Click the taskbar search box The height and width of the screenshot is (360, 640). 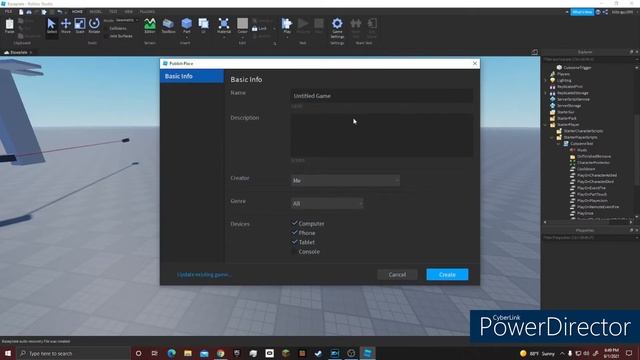tap(73, 353)
